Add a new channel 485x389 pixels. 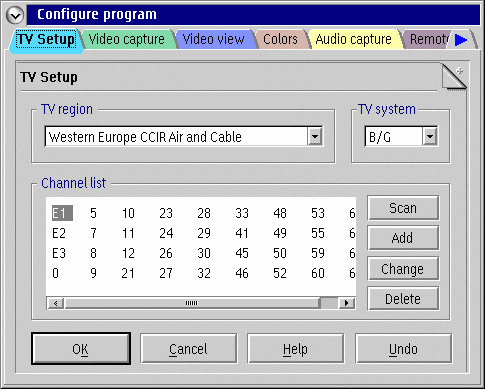[x=403, y=238]
